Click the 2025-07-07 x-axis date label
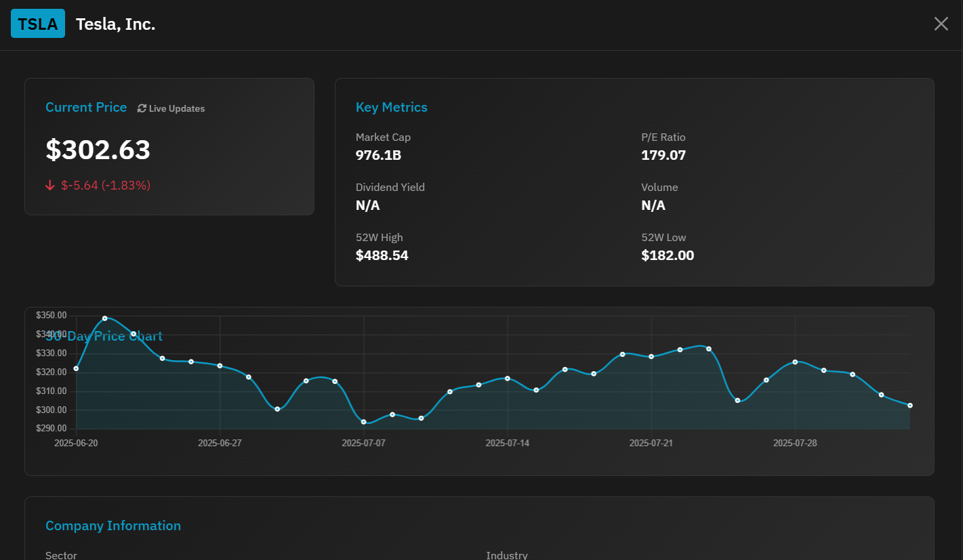963x560 pixels. [x=364, y=443]
